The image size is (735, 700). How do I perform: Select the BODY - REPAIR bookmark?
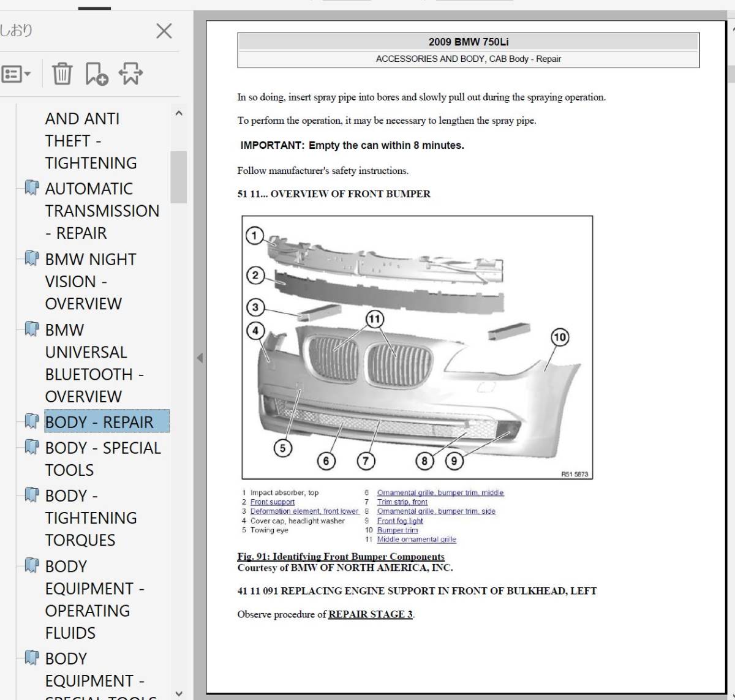click(107, 422)
